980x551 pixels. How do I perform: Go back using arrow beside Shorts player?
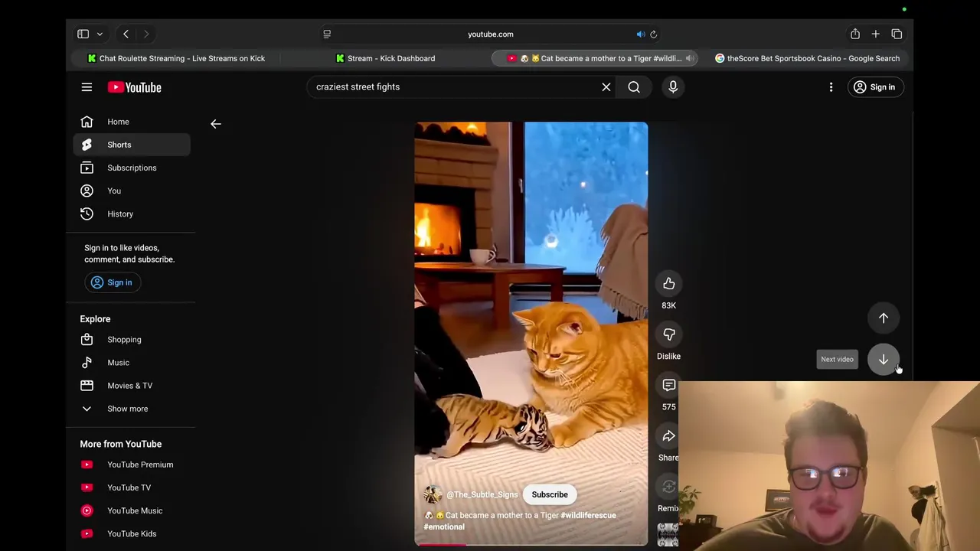(216, 123)
